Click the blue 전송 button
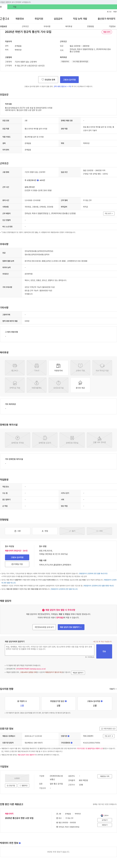 point(104,651)
